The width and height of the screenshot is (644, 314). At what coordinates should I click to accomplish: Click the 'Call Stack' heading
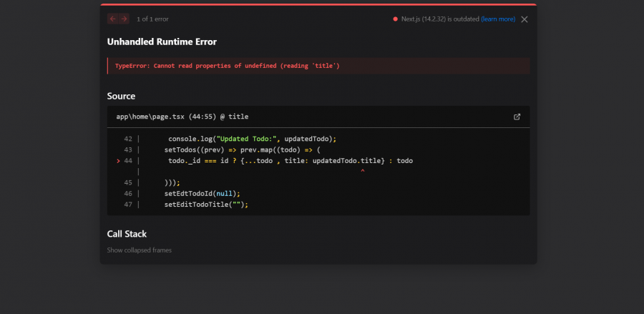pyautogui.click(x=127, y=234)
